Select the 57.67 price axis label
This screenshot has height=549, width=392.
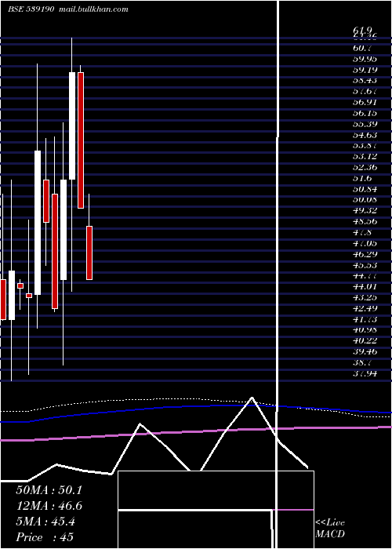point(365,92)
